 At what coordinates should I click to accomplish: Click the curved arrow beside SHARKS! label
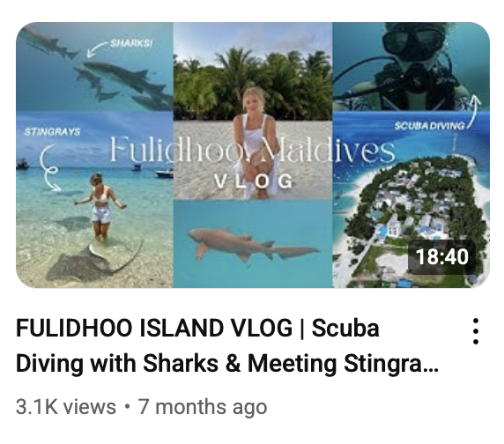96,50
